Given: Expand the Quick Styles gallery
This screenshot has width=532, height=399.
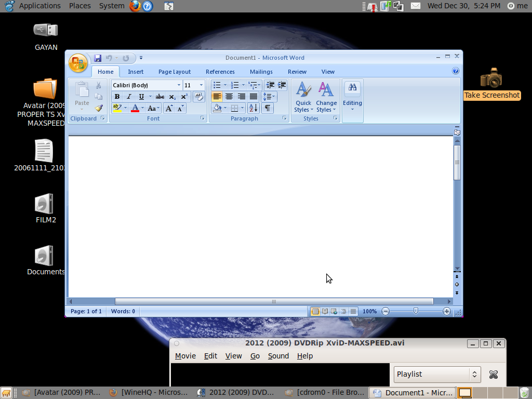Looking at the screenshot, I should [x=303, y=97].
